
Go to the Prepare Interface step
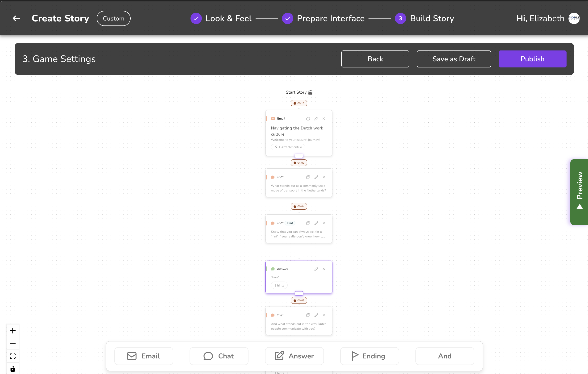coord(323,18)
